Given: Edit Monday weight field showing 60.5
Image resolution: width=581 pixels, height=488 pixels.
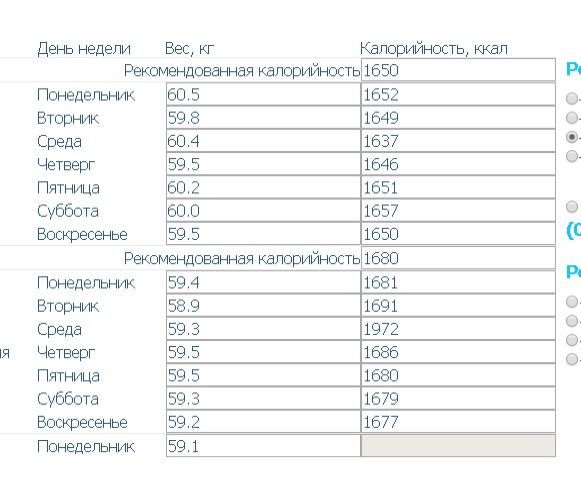Looking at the screenshot, I should click(x=263, y=94).
